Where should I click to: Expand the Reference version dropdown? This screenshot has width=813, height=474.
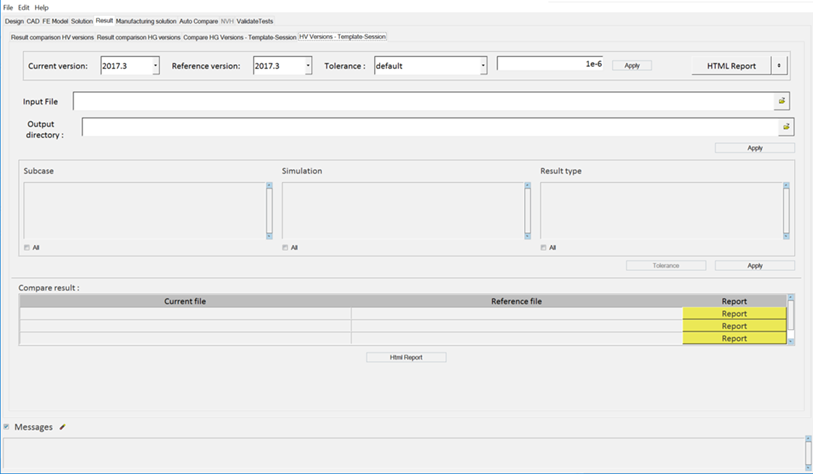[x=308, y=66]
